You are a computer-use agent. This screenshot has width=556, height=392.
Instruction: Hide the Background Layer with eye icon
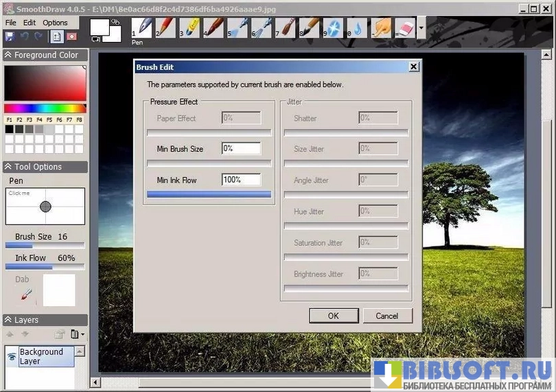click(x=12, y=357)
